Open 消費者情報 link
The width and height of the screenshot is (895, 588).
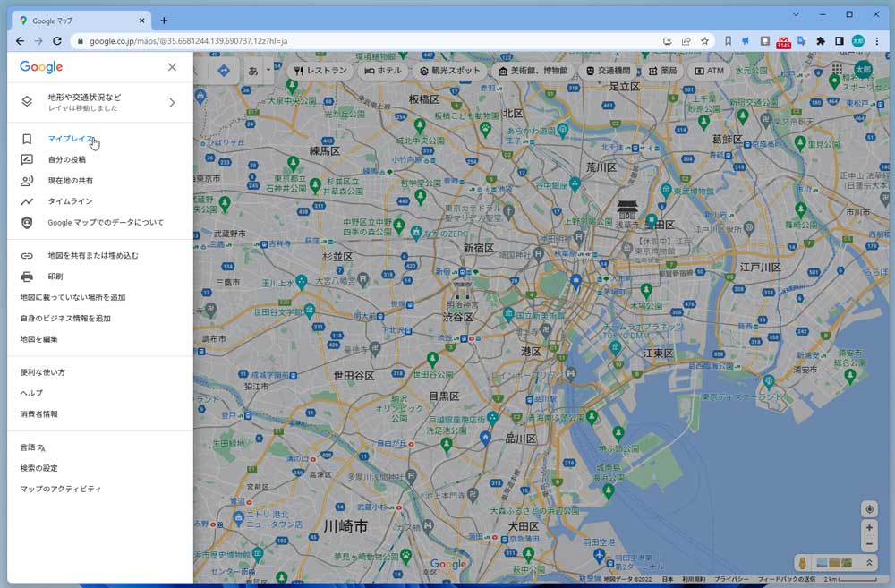(38, 413)
